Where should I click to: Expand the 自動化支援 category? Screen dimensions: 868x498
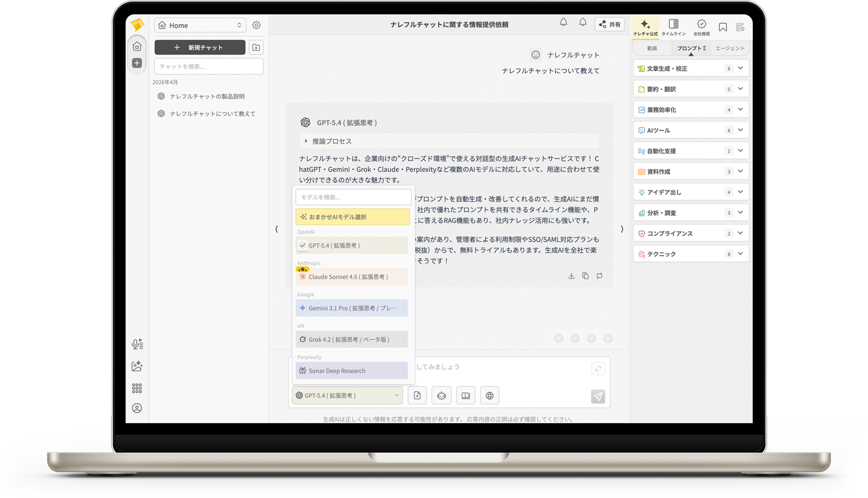691,151
